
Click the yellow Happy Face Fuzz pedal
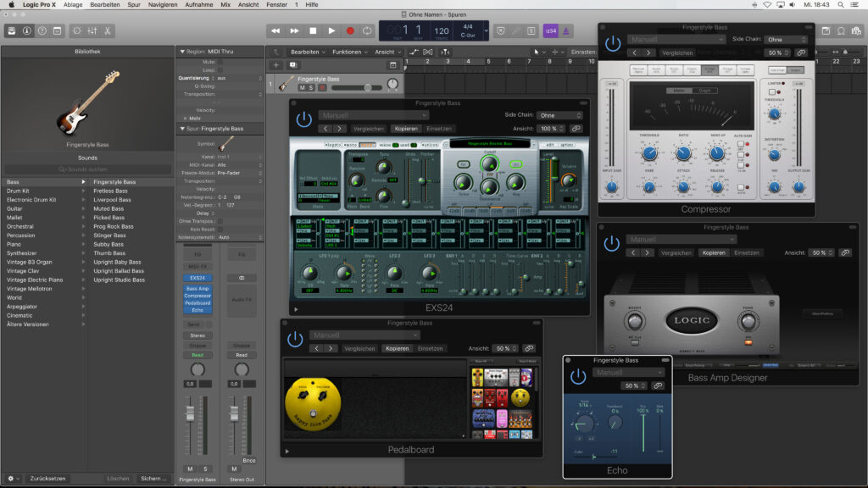(314, 406)
